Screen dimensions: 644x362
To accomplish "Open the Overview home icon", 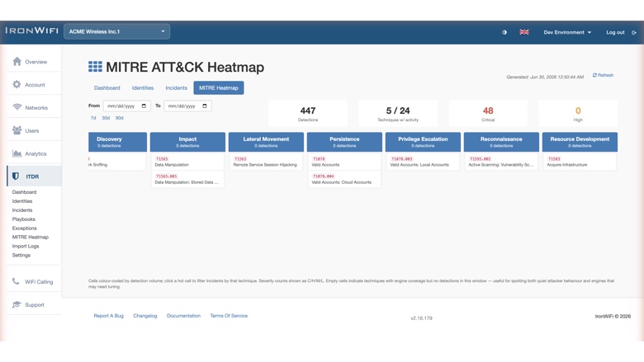I will tap(17, 62).
